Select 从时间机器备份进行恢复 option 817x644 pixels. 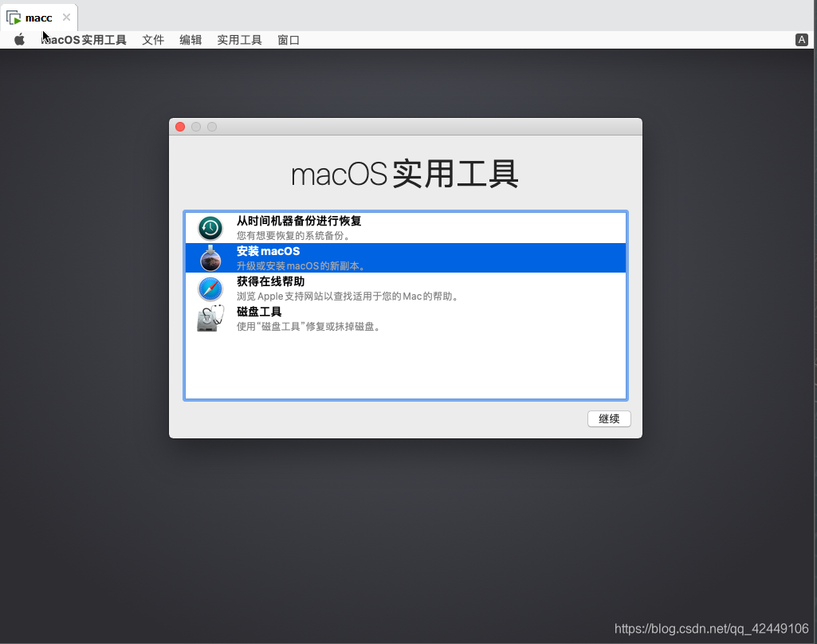click(x=406, y=228)
